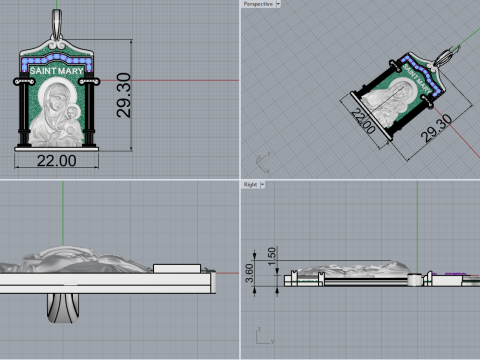
Task: Click the SAINT MARY lettering in the top-left viewport
Action: (56, 71)
